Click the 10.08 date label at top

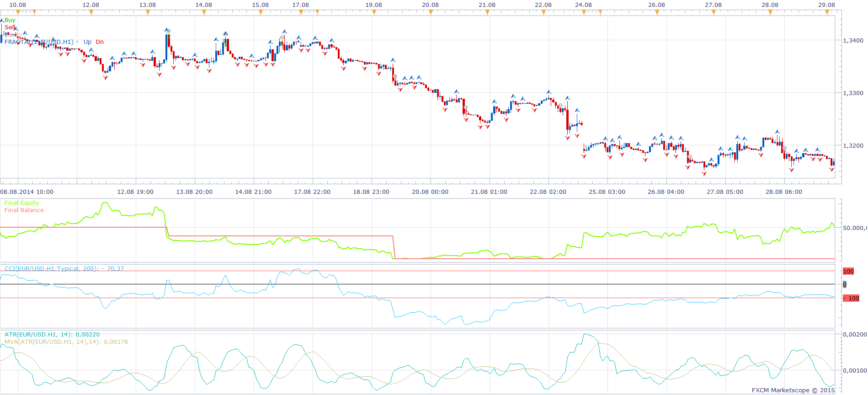coord(18,5)
